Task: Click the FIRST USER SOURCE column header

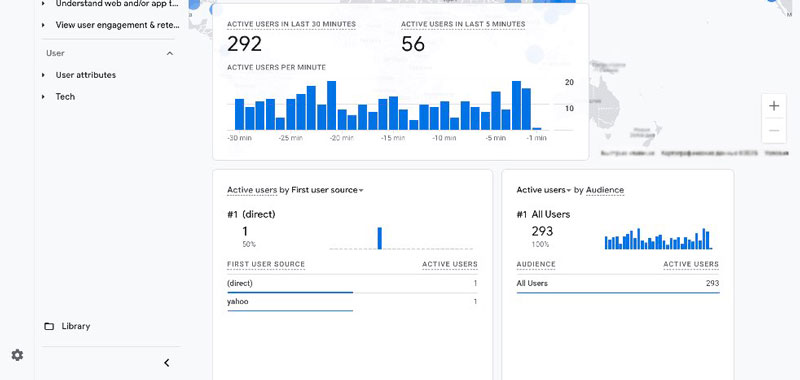Action: click(266, 264)
